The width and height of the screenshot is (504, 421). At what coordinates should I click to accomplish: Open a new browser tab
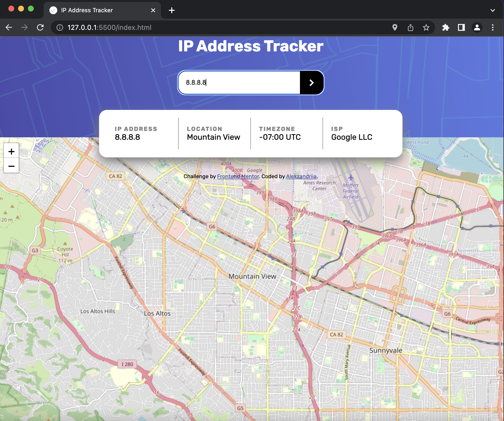172,10
